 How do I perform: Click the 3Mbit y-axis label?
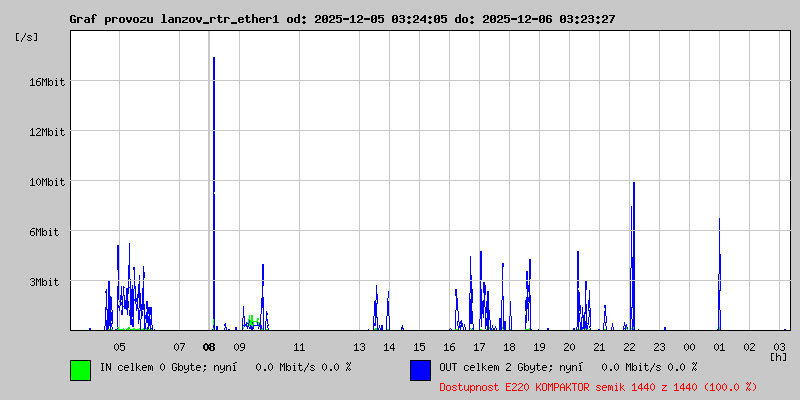pos(47,282)
